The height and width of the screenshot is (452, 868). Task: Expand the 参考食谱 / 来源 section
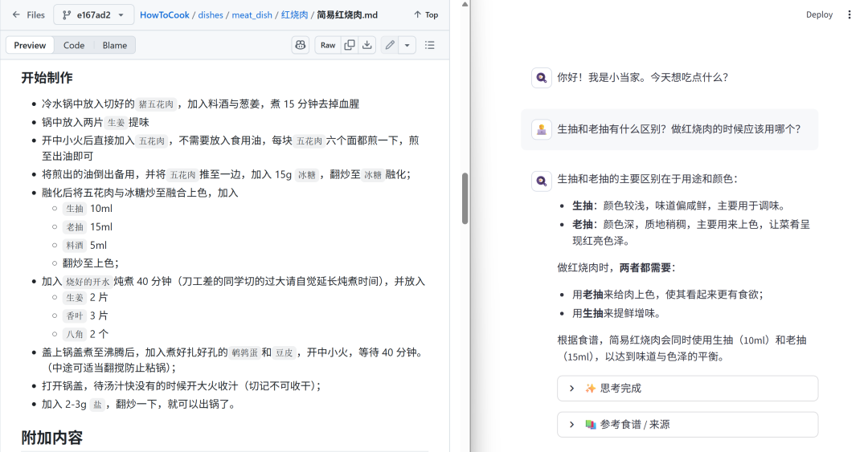[x=687, y=425]
